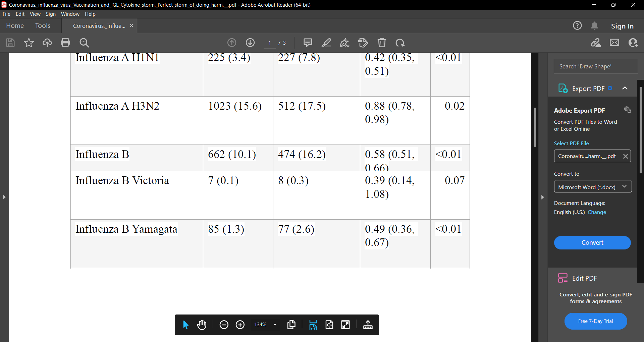Activate the hand pan tool

pos(202,325)
